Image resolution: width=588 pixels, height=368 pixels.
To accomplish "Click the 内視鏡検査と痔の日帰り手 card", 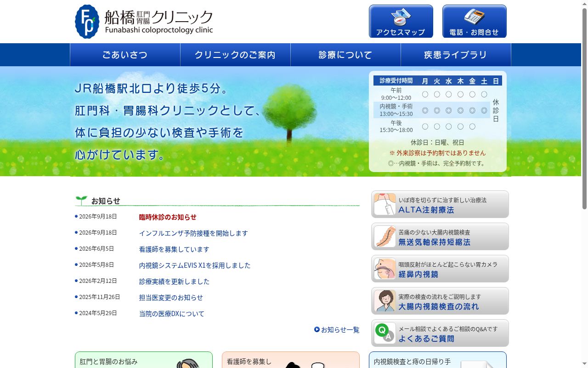I will [x=438, y=360].
